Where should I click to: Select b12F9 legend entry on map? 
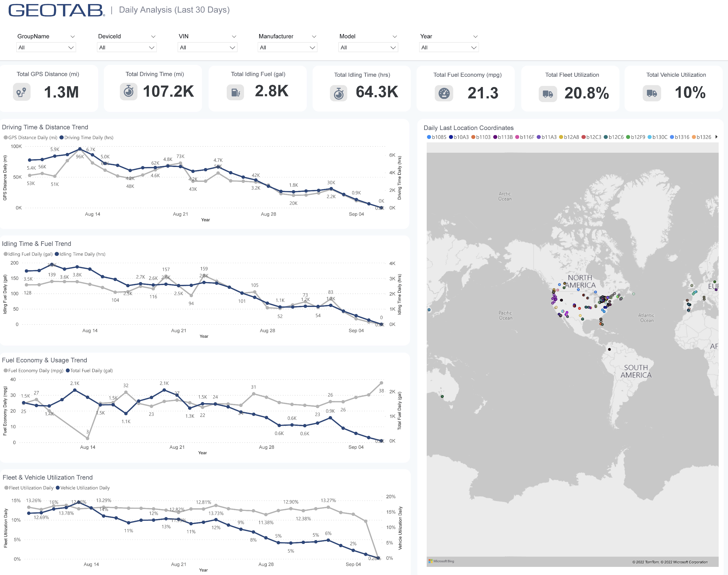[636, 137]
